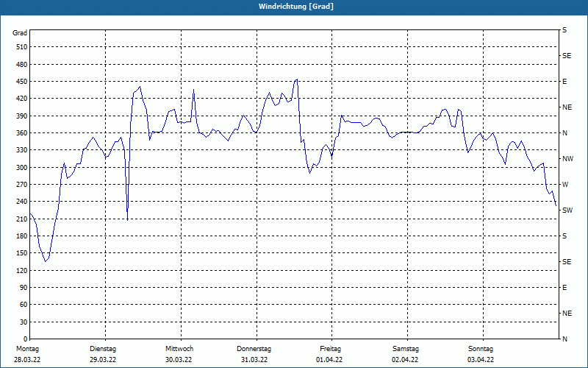The width and height of the screenshot is (588, 368).
Task: Select the date label 31.03.22
Action: click(x=254, y=360)
